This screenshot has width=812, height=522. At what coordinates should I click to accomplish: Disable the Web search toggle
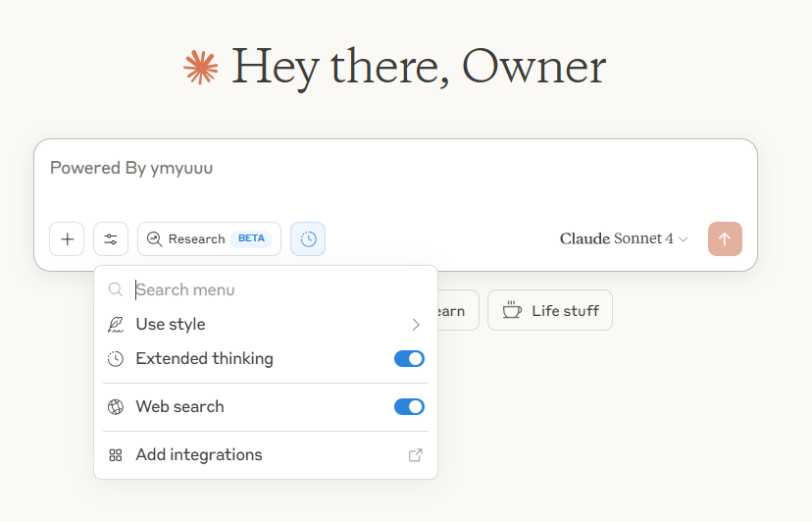409,407
